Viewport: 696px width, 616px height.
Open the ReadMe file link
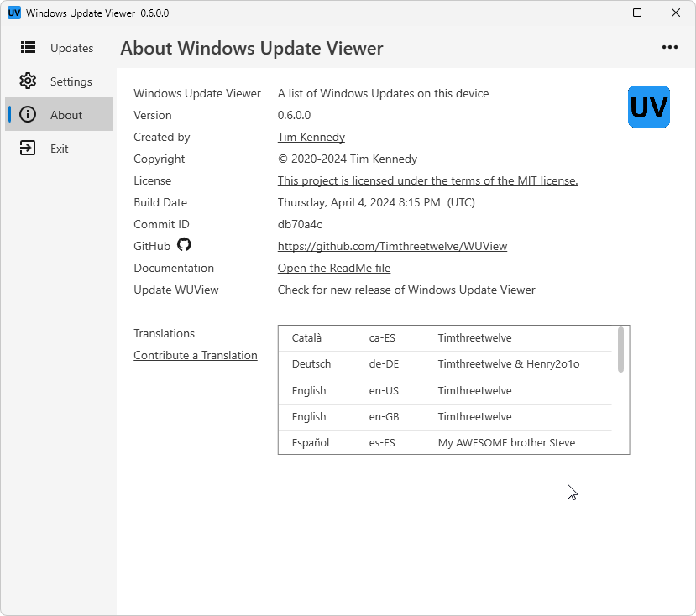point(334,268)
